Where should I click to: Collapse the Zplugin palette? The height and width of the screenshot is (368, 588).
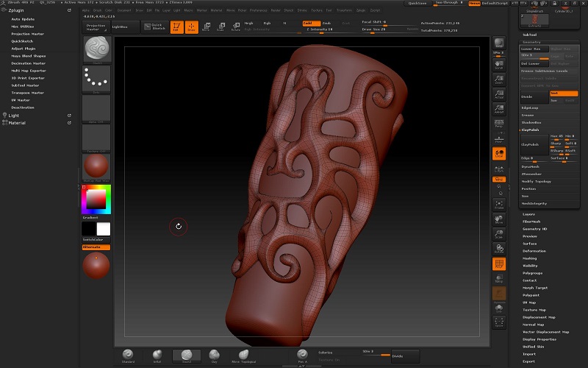point(15,10)
